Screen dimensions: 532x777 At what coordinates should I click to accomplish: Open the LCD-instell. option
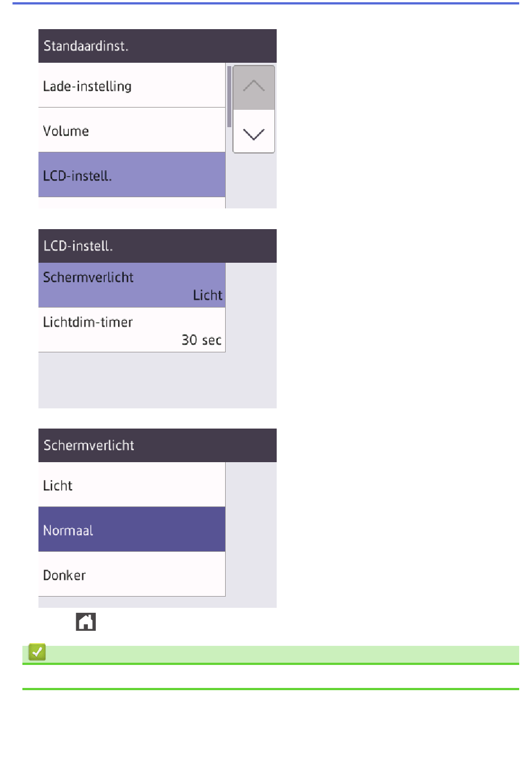pos(132,175)
